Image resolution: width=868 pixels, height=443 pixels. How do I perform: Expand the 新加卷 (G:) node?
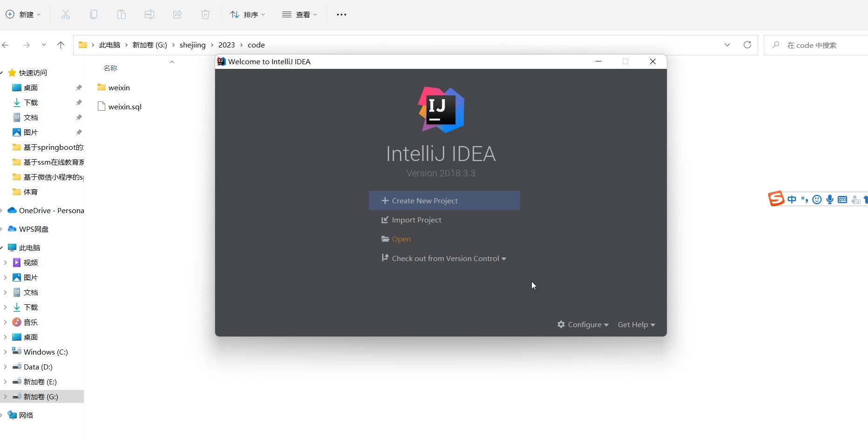click(x=5, y=396)
